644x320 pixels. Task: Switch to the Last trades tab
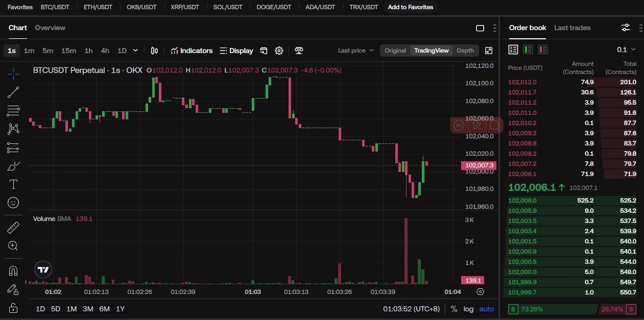click(x=572, y=28)
